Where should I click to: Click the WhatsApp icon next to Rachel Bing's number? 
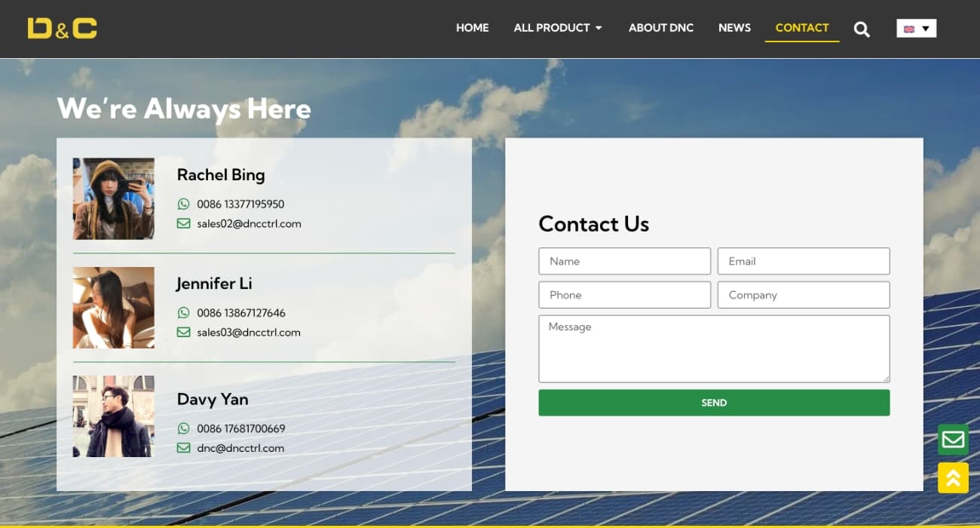183,204
